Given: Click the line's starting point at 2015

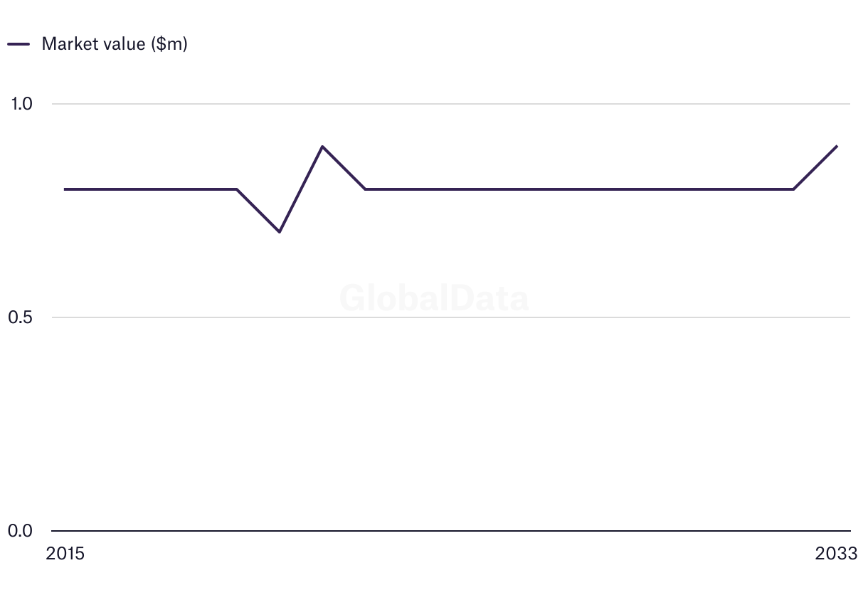Looking at the screenshot, I should click(65, 189).
